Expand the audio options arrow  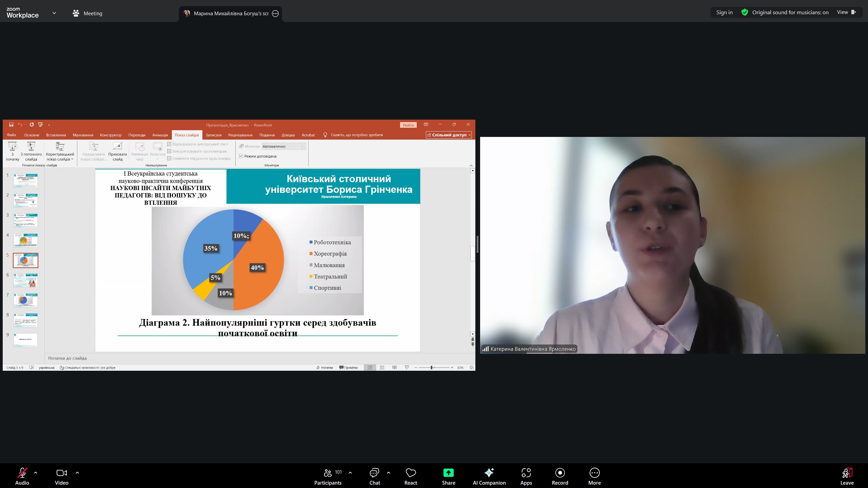[36, 472]
